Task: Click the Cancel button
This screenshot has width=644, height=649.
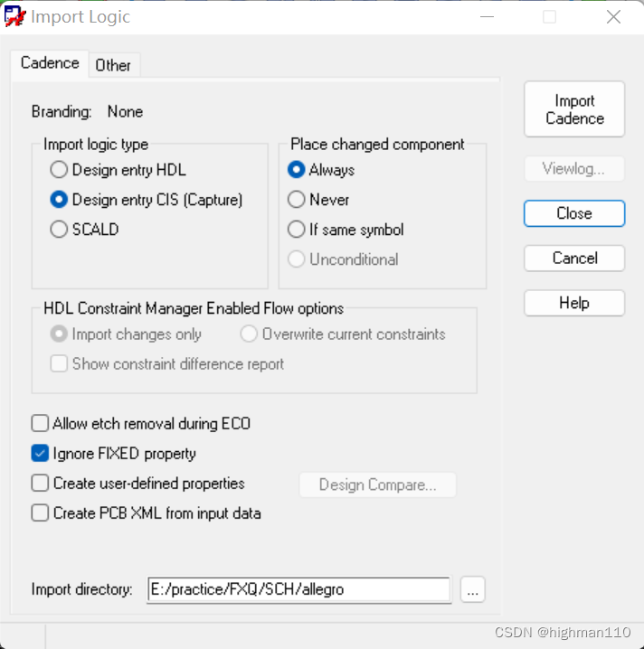Action: (574, 259)
